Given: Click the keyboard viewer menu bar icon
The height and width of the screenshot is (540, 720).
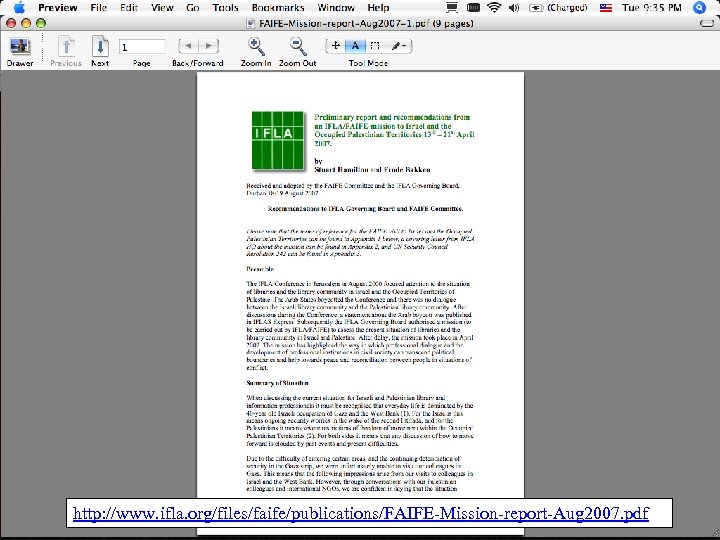Looking at the screenshot, I should pyautogui.click(x=473, y=7).
